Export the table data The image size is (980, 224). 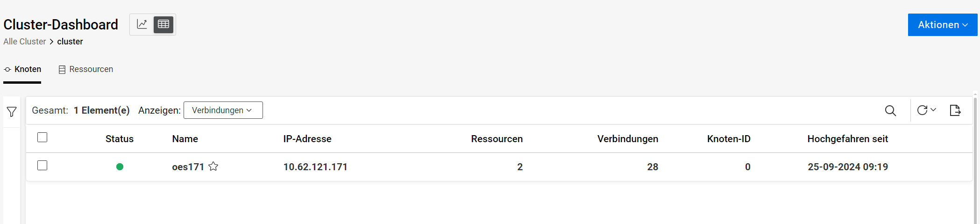click(x=955, y=110)
